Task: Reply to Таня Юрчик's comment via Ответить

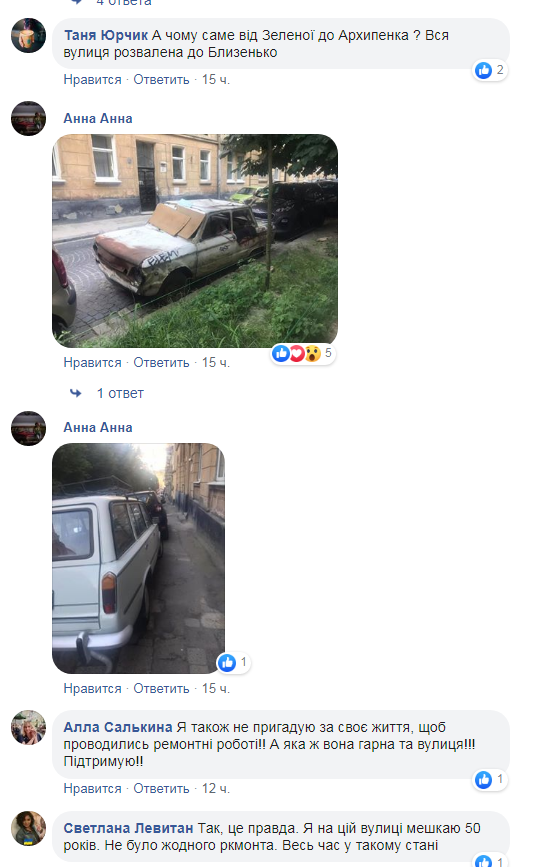Action: point(161,80)
